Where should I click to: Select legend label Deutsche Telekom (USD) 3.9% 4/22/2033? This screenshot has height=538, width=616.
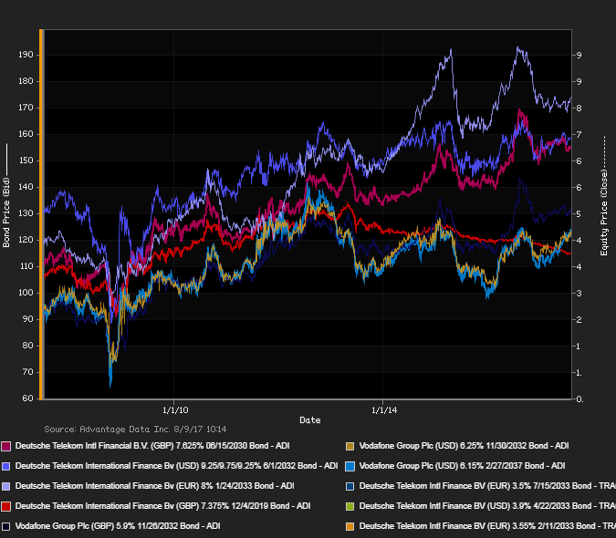[487, 506]
